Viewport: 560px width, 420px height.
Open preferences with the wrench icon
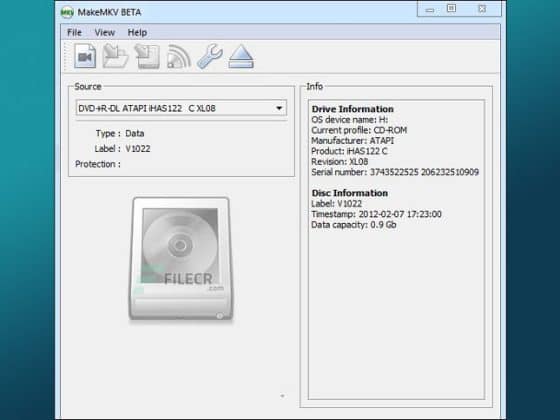pos(210,56)
